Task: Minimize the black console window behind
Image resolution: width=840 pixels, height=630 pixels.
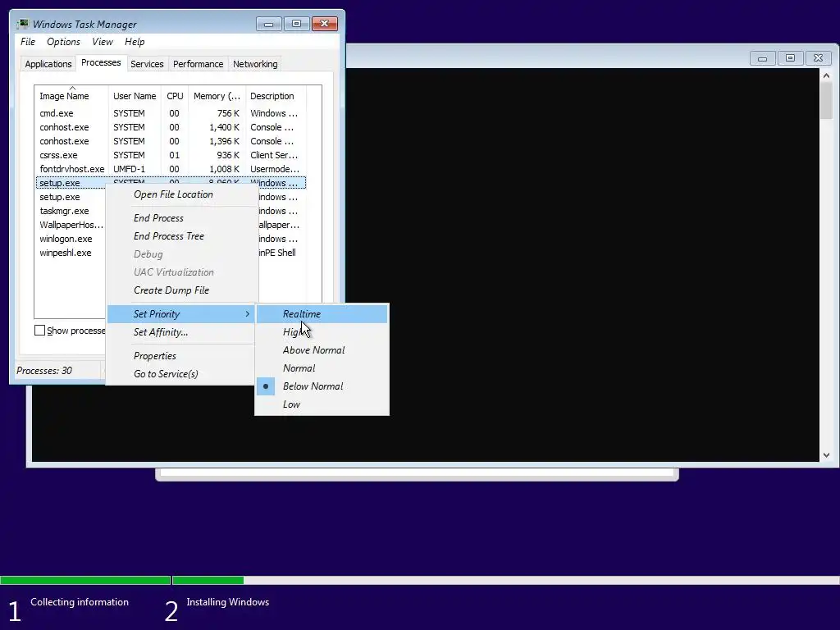Action: [762, 58]
